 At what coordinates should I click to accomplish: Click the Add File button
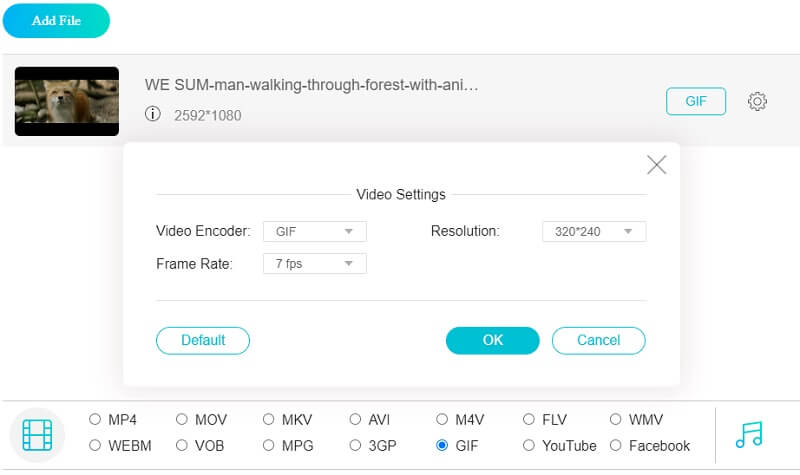[56, 21]
